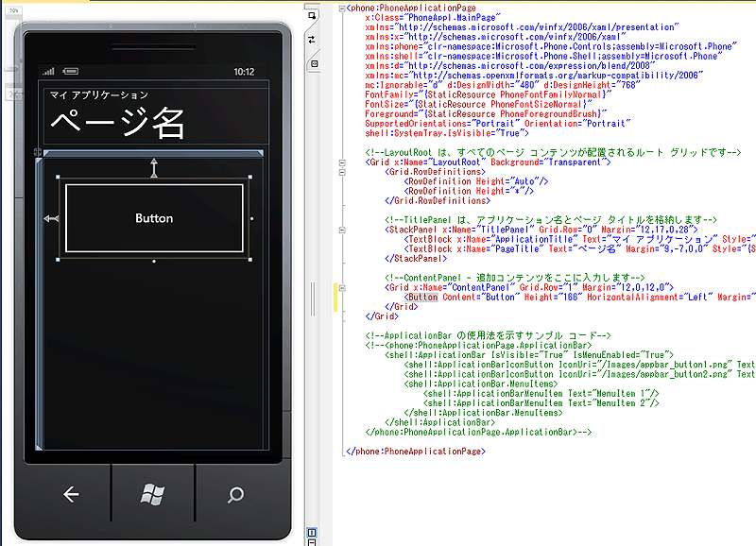
Task: Click the SupportedOrientations="Portrait" attribute
Action: [x=442, y=124]
